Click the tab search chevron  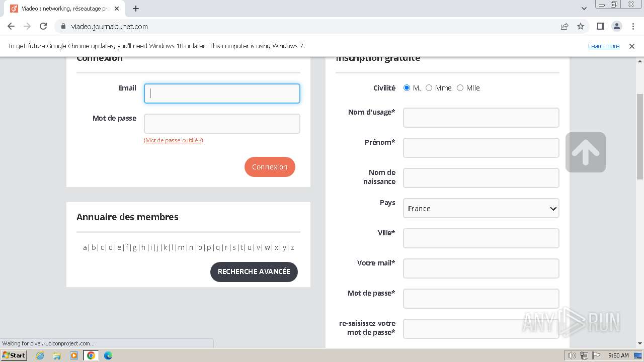coord(584,9)
